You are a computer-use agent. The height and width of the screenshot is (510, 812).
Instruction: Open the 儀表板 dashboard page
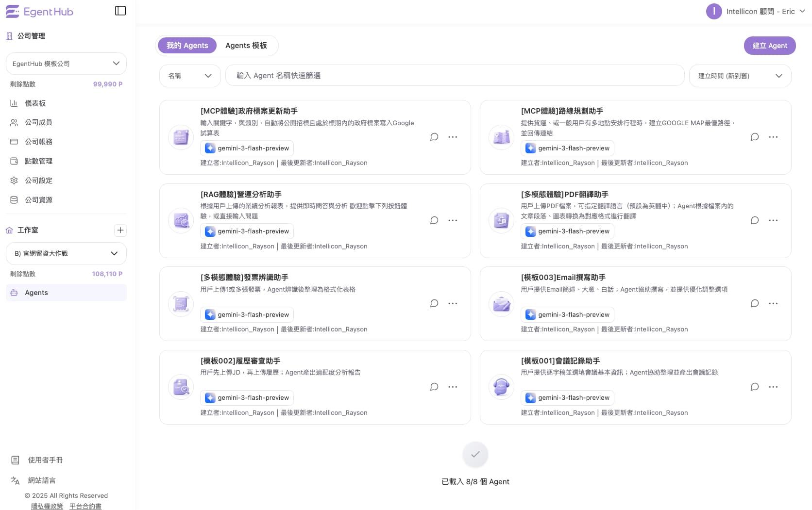[34, 103]
